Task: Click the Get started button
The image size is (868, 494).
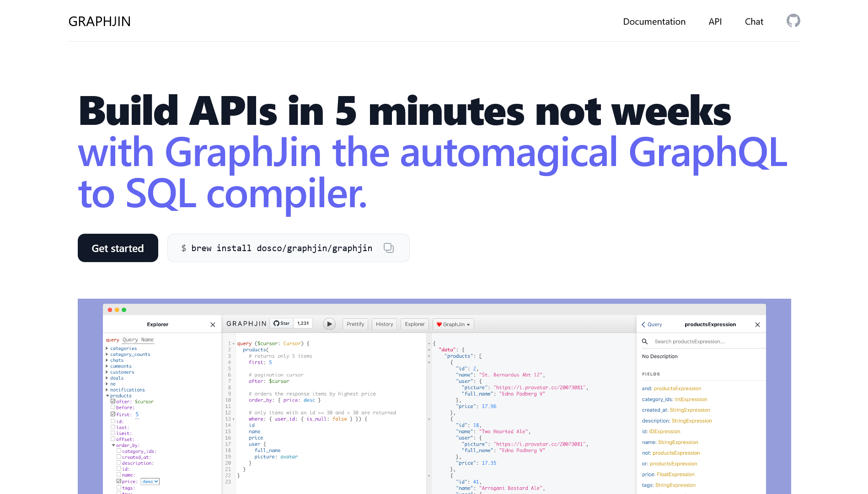Action: 118,248
